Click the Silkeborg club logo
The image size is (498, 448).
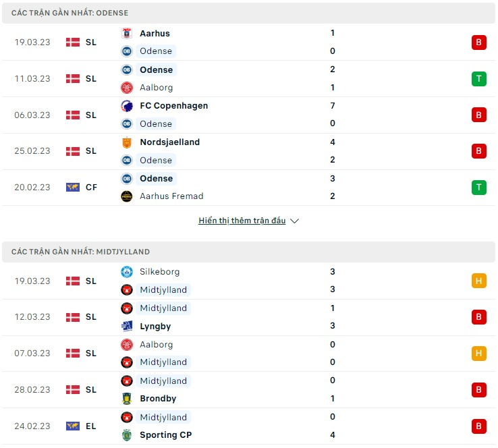tap(127, 272)
